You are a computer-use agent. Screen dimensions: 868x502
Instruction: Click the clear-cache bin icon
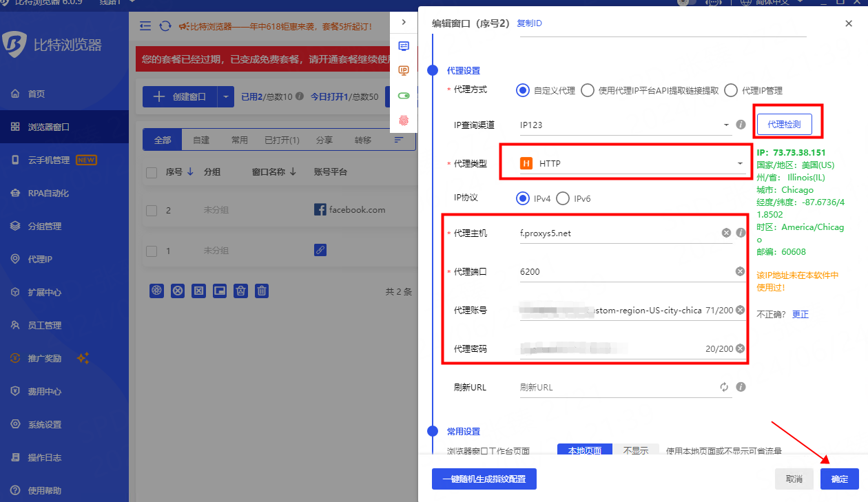240,291
